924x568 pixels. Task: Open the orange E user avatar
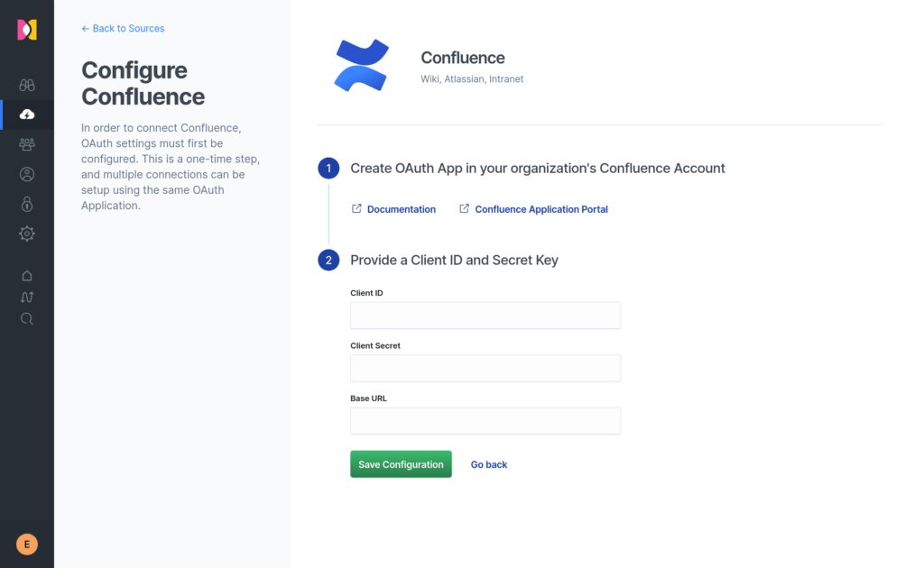pos(27,545)
